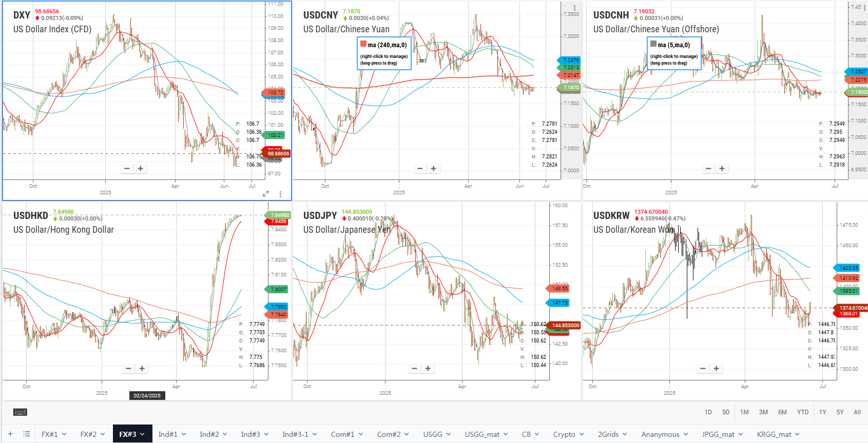The width and height of the screenshot is (868, 443).
Task: Open the FX#3 tab dropdown arrow
Action: click(x=143, y=434)
